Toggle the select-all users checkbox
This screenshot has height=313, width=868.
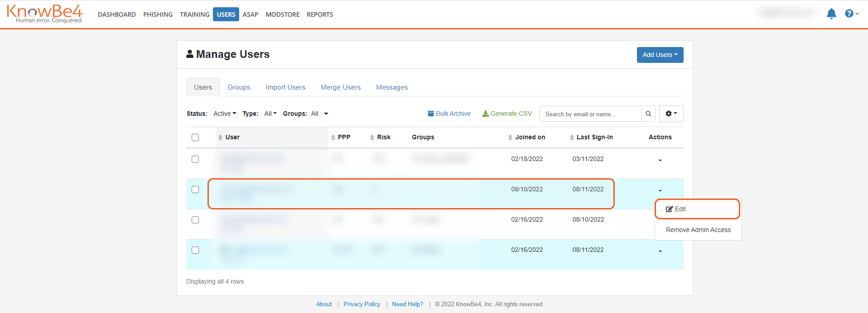pyautogui.click(x=195, y=138)
